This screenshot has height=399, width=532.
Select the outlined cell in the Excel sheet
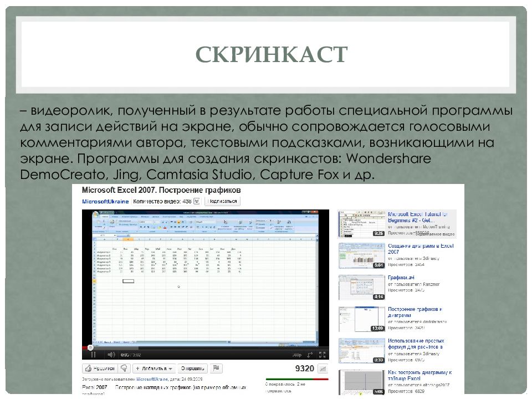tap(128, 282)
